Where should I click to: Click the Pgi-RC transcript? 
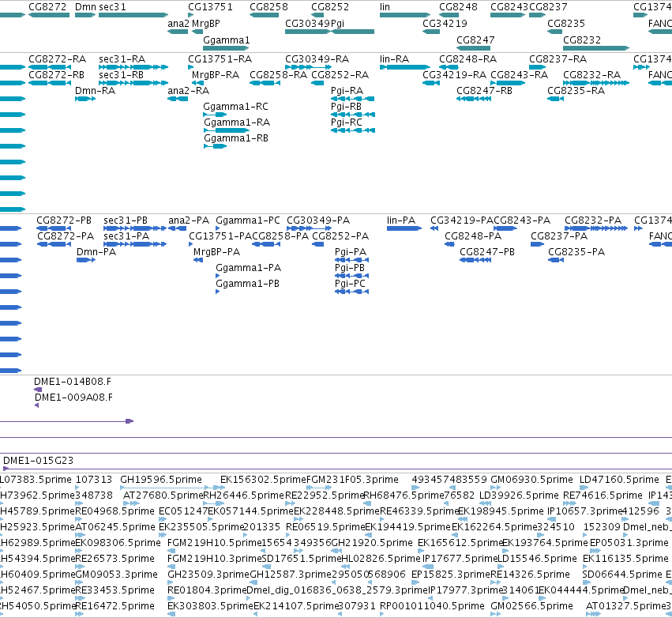pyautogui.click(x=353, y=130)
